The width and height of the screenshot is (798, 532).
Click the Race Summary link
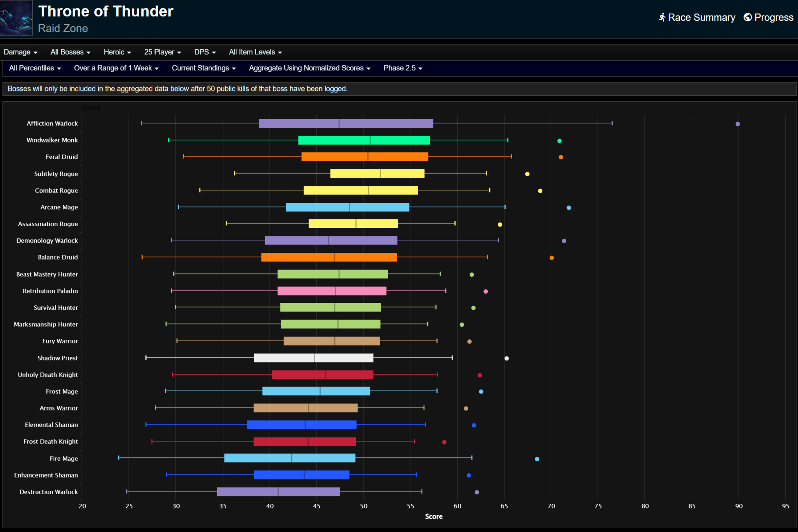coord(701,17)
